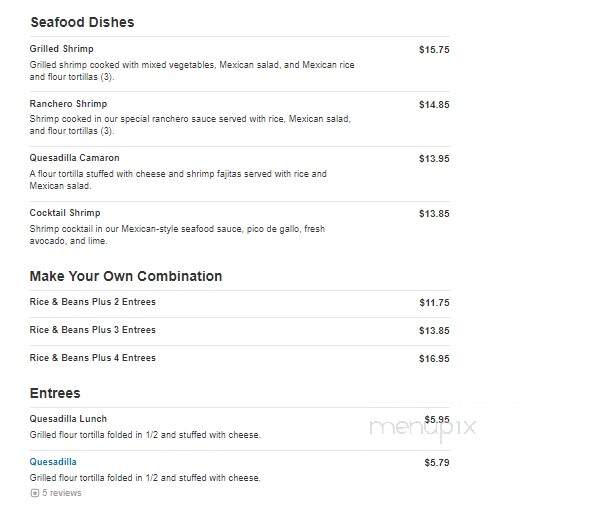Click the $16.95 combination price
Viewport: 602px width, 510px height.
pos(434,359)
